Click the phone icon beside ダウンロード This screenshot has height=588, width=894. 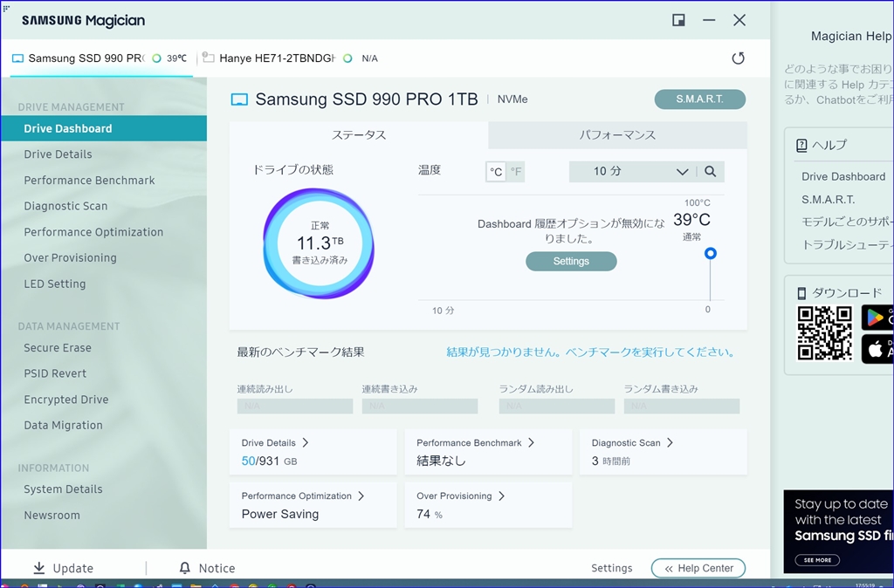[x=801, y=293]
